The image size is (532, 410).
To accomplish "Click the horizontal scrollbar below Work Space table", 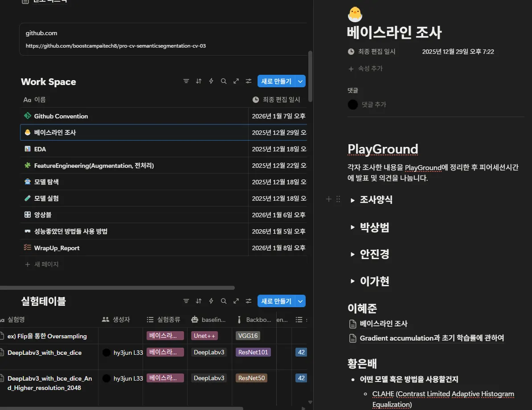I will point(117,288).
